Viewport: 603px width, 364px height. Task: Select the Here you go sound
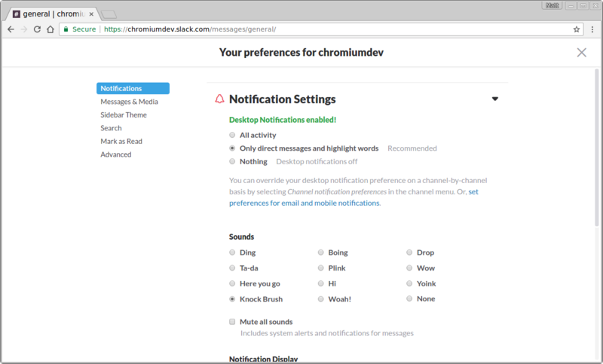[x=232, y=283]
